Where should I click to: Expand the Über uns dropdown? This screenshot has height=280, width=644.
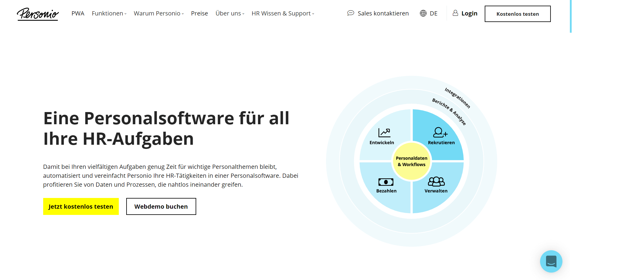click(x=230, y=13)
